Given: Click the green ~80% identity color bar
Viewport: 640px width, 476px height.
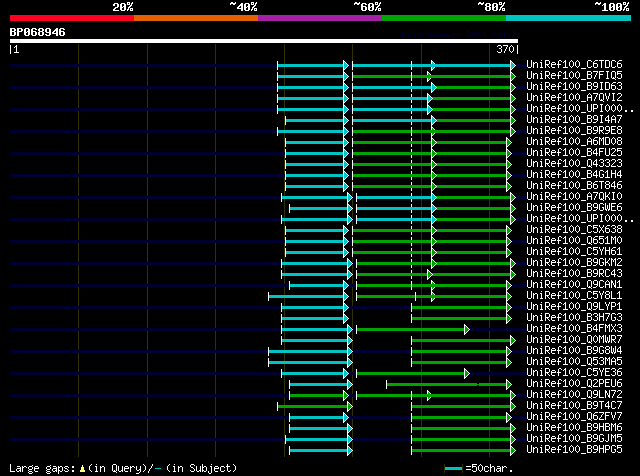Looking at the screenshot, I should coord(444,18).
